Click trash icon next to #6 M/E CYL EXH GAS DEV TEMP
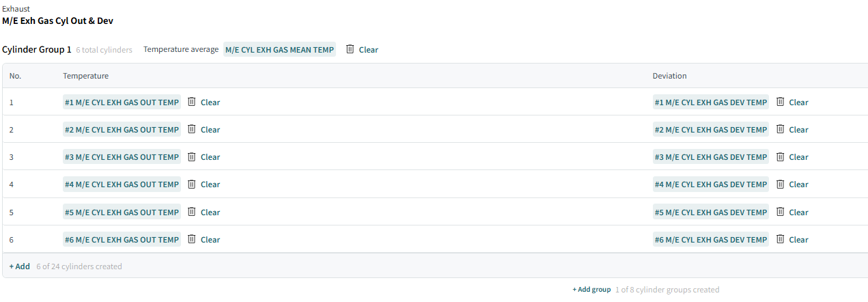Image resolution: width=868 pixels, height=302 pixels. pos(781,239)
